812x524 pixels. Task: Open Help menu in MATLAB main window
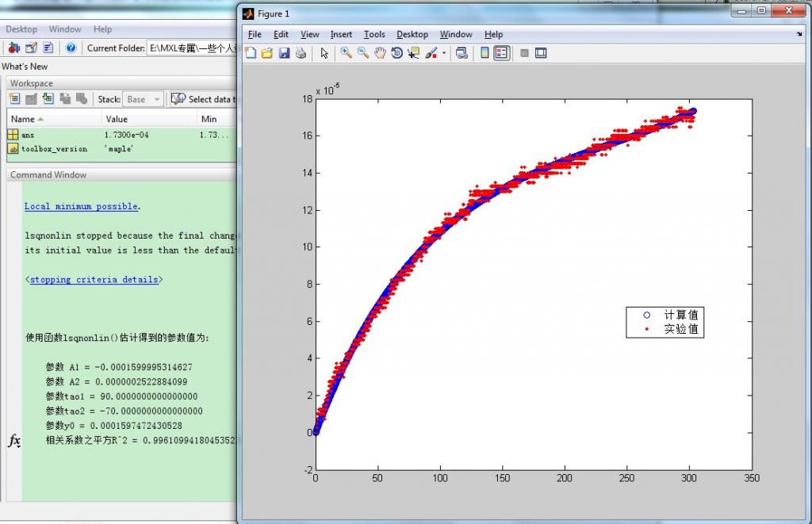tap(102, 29)
